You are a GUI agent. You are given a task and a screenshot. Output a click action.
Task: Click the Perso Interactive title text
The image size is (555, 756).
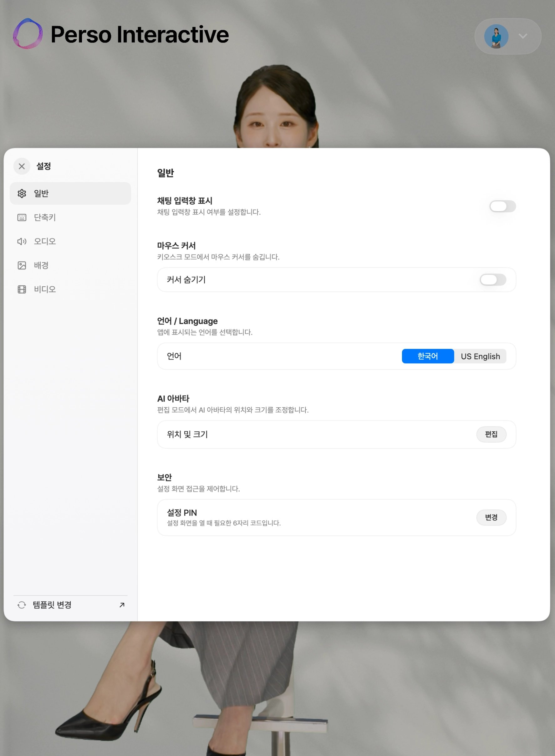click(140, 34)
